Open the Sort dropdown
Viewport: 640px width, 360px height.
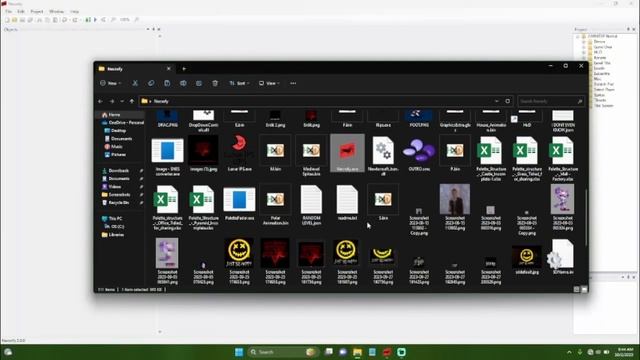239,83
